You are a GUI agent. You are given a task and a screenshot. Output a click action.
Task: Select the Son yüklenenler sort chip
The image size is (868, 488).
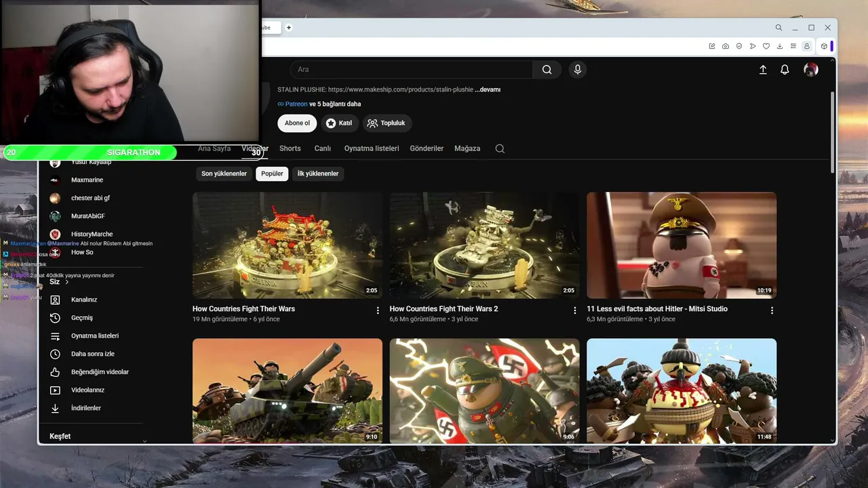224,174
